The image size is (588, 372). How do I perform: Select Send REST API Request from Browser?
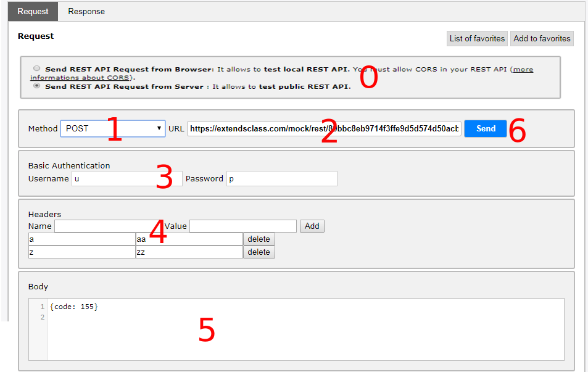pos(36,68)
